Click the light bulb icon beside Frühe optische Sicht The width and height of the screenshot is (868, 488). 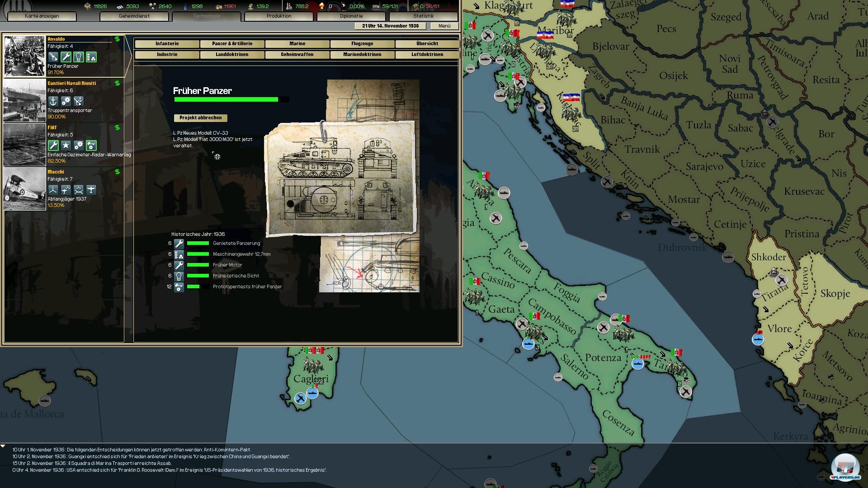[179, 276]
